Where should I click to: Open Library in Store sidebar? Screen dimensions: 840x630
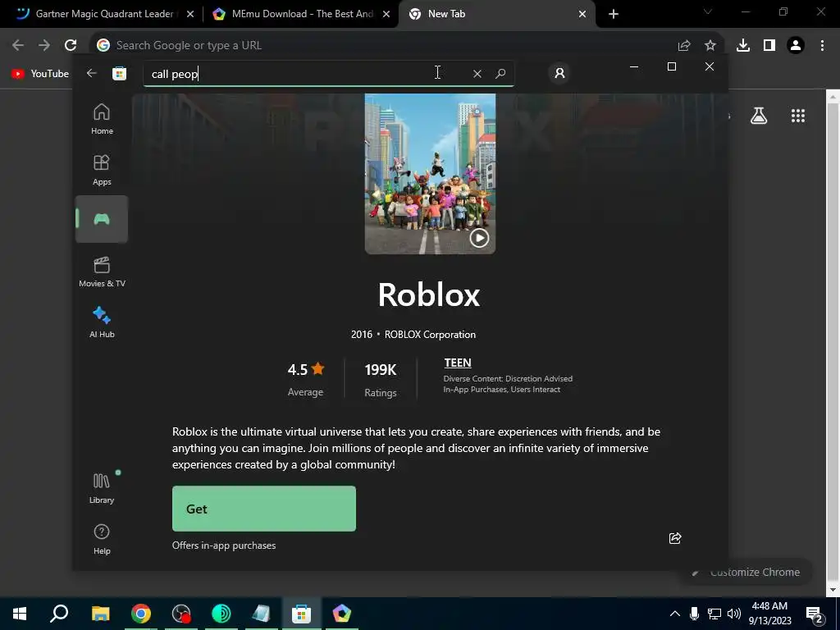tap(102, 489)
